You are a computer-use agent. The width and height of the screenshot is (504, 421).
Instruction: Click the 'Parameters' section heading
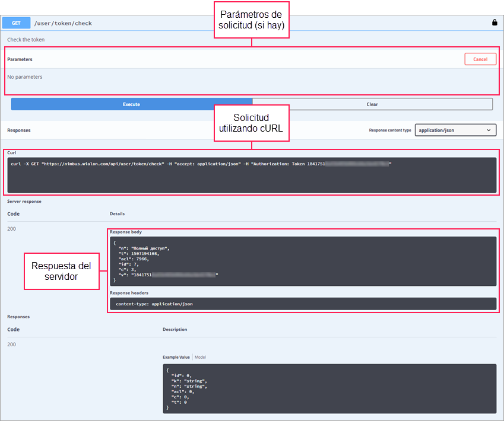20,59
